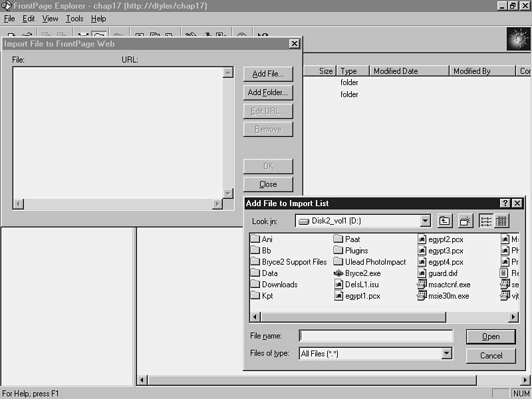Image resolution: width=532 pixels, height=399 pixels.
Task: Click the question mark help button
Action: pos(505,203)
